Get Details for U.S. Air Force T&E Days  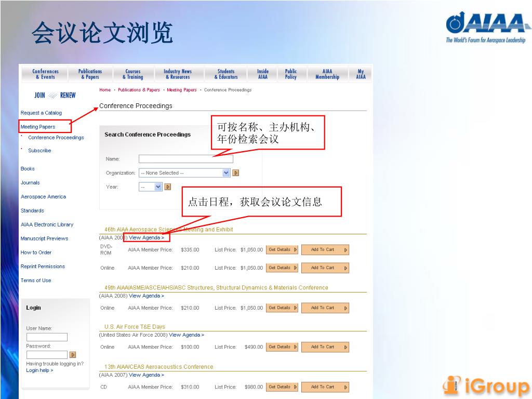click(x=282, y=347)
